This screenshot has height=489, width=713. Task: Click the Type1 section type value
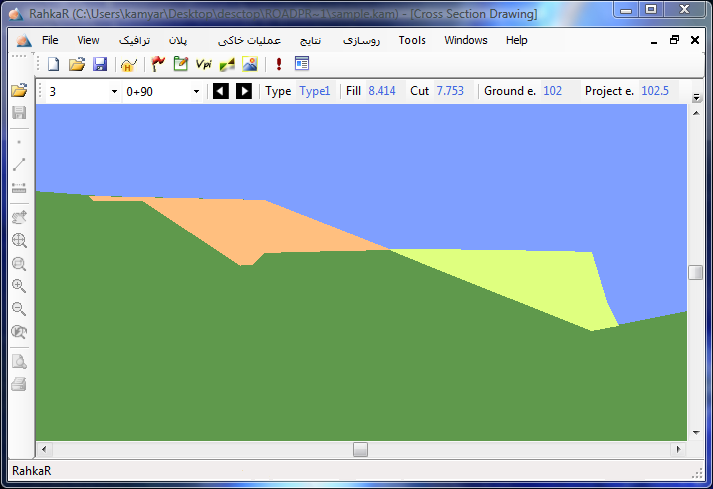(x=315, y=91)
